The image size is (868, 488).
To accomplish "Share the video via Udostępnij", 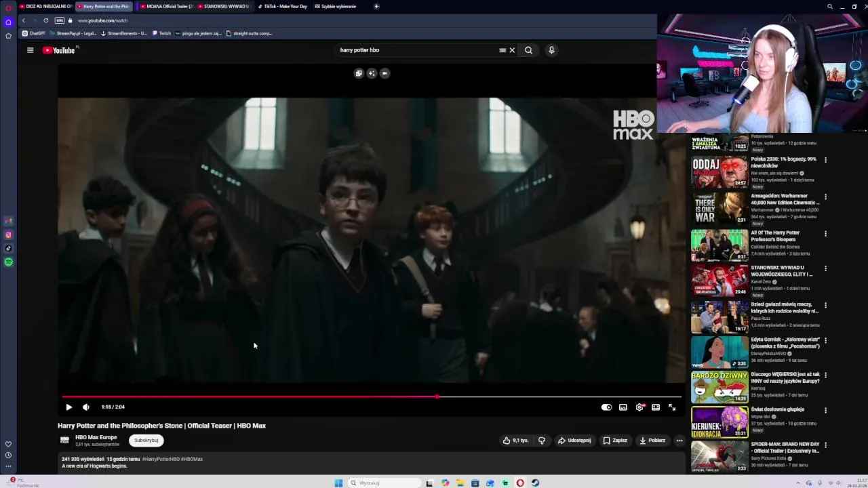I will [574, 441].
